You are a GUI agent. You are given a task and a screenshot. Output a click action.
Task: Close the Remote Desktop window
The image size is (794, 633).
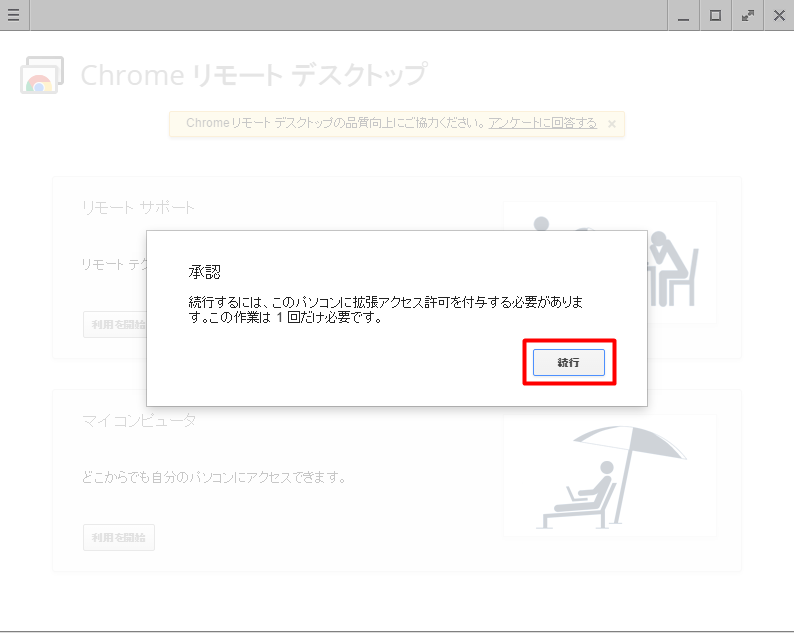pos(779,15)
